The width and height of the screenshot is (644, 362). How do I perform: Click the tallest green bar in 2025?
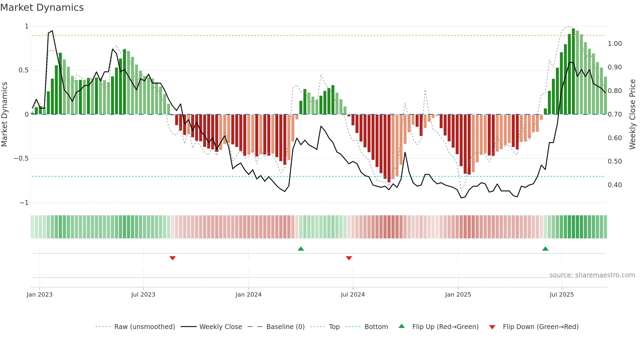coord(573,71)
